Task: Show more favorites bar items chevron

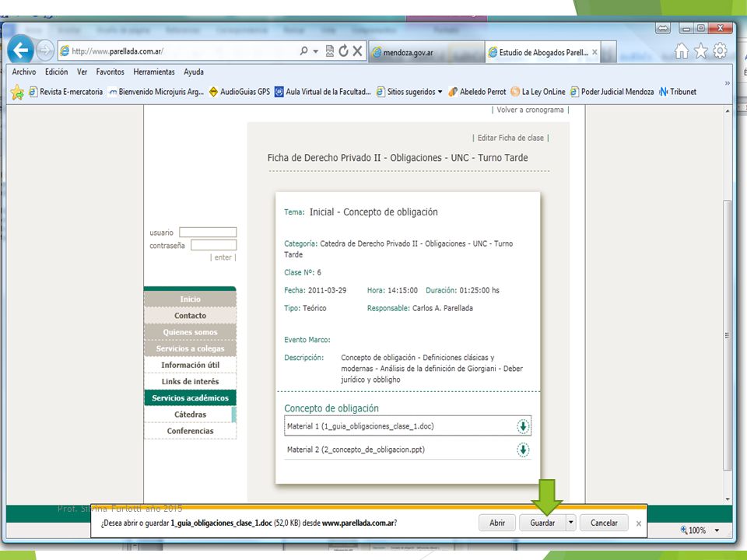Action: pos(727,83)
